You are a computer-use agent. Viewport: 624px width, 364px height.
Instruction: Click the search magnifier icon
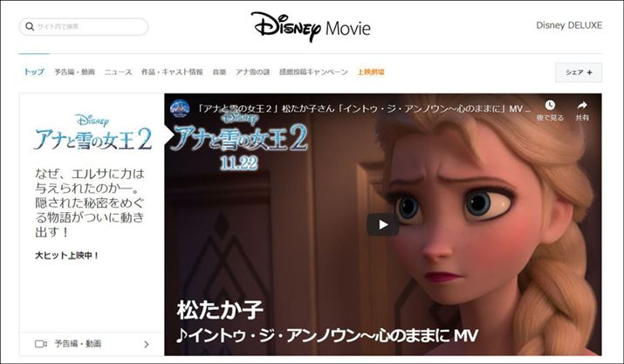(30, 26)
